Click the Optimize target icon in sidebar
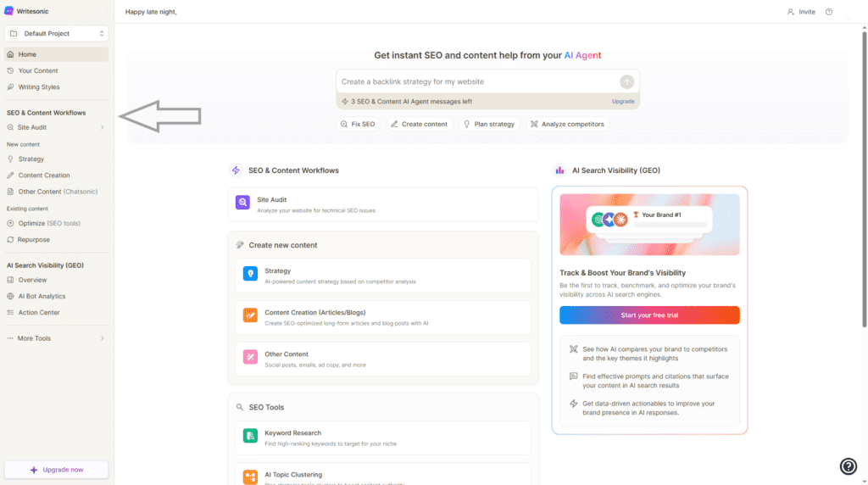 (x=10, y=224)
